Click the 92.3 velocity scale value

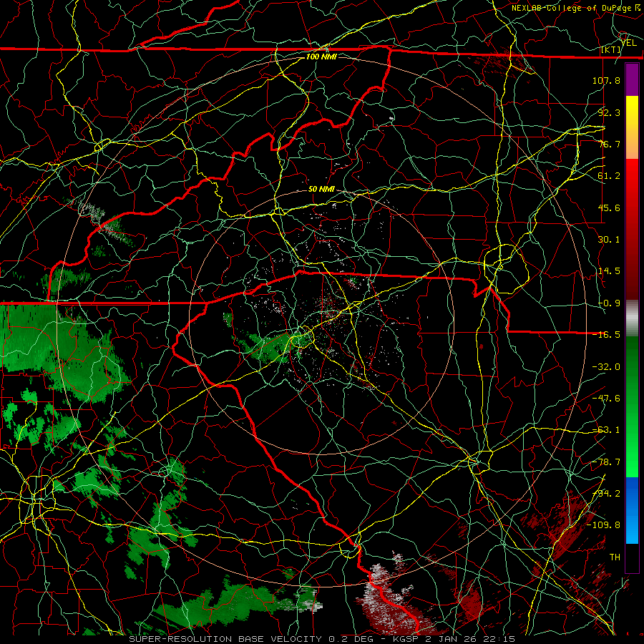point(609,112)
